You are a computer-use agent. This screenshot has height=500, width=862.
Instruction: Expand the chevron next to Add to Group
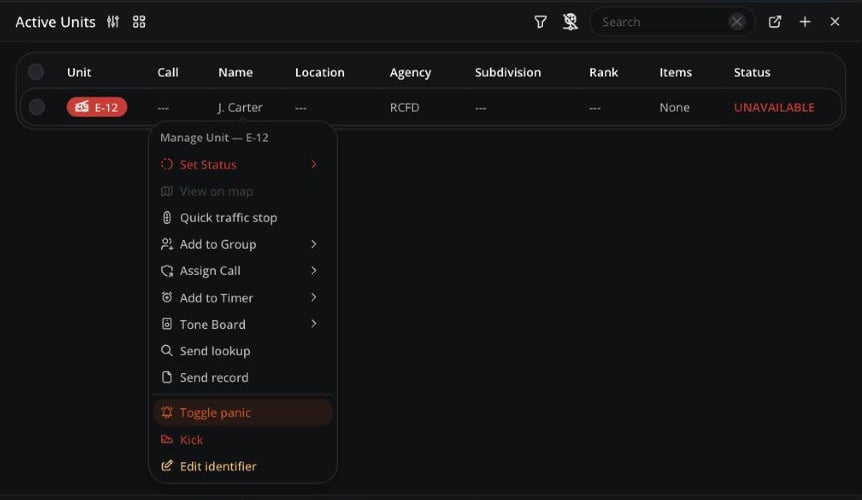tap(314, 244)
